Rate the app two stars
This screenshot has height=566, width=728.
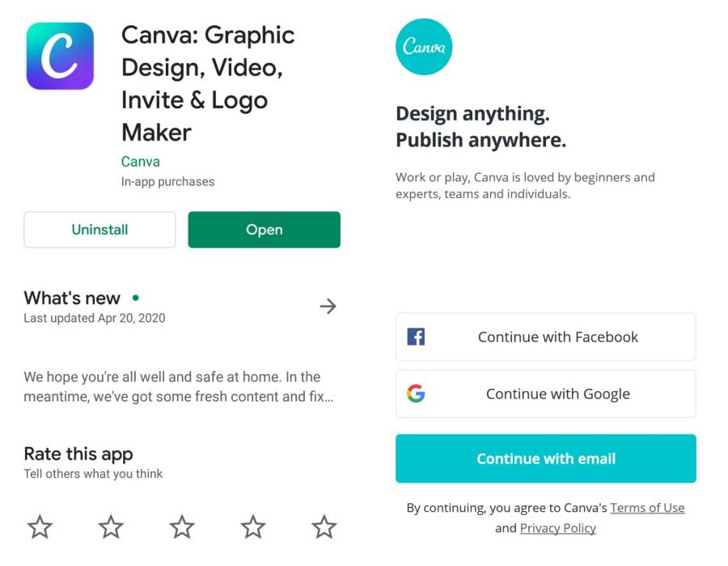[x=111, y=526]
